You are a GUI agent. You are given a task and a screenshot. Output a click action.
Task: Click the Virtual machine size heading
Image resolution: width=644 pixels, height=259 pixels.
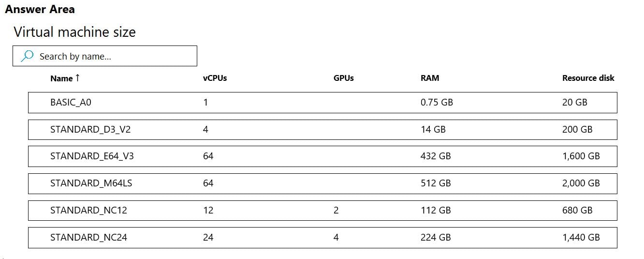[74, 32]
